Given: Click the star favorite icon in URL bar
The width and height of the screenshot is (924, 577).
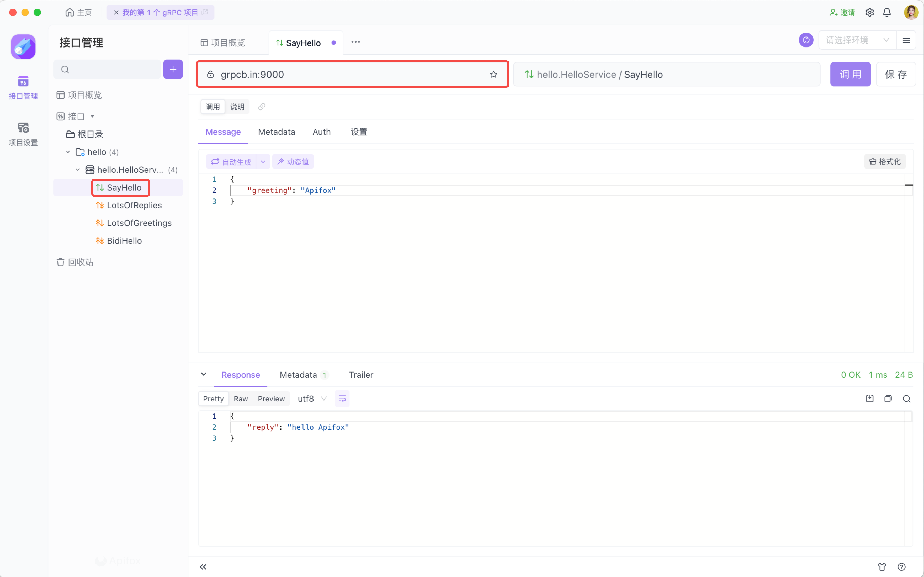Looking at the screenshot, I should [x=493, y=74].
